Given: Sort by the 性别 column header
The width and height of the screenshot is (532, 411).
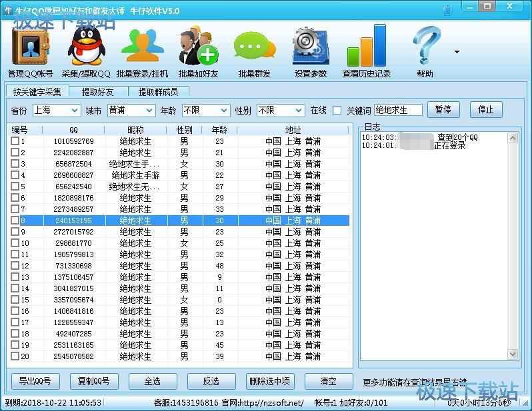Looking at the screenshot, I should click(184, 130).
